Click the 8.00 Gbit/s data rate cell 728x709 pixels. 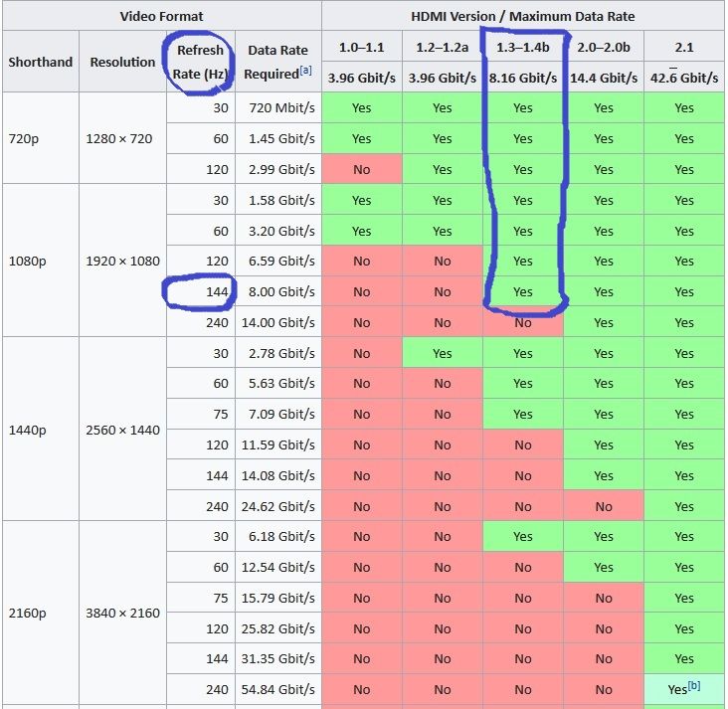pyautogui.click(x=281, y=292)
